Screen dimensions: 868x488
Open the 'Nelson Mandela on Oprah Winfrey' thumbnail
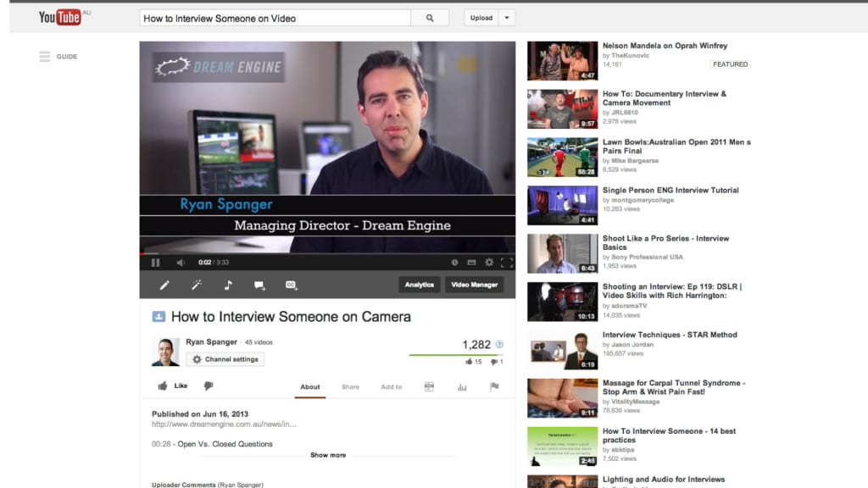click(563, 61)
